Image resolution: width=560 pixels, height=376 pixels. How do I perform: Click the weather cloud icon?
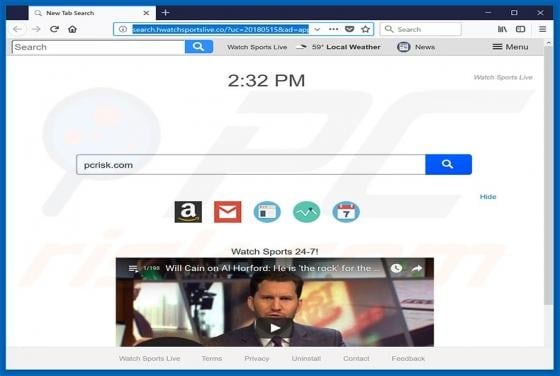coord(301,47)
